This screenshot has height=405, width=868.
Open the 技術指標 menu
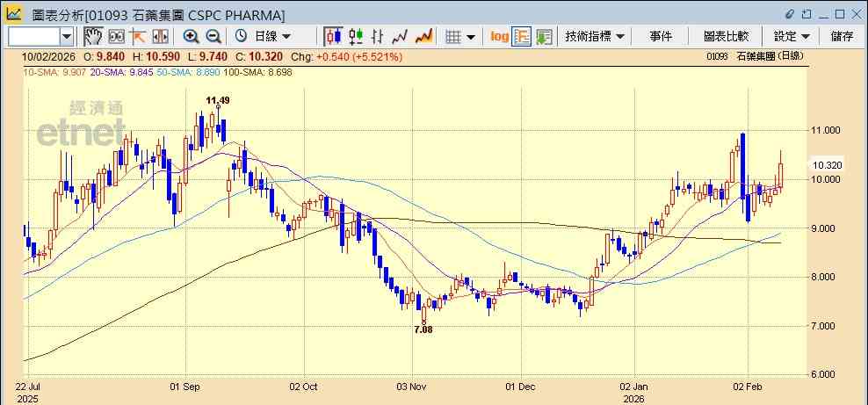click(595, 37)
